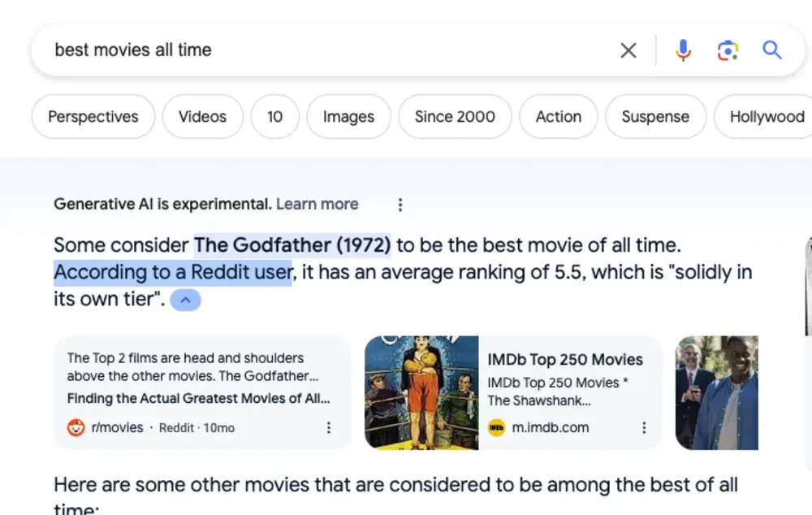
Task: Open the 'Learn more' link about generative AI
Action: pyautogui.click(x=317, y=204)
